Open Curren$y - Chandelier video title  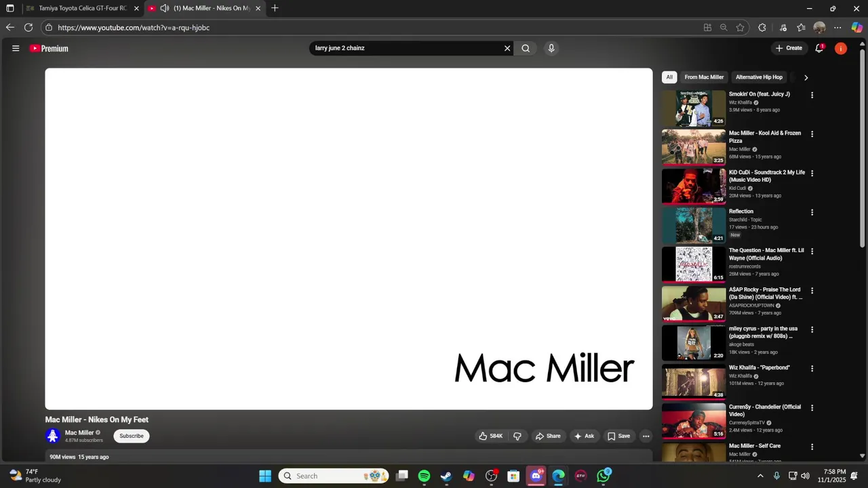point(765,411)
